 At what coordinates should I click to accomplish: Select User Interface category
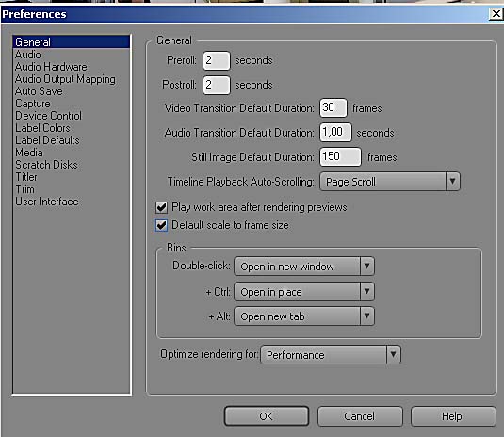47,202
